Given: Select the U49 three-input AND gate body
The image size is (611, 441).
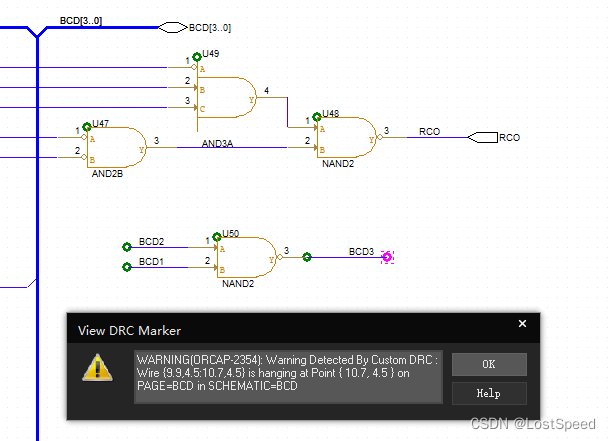Looking at the screenshot, I should tap(228, 97).
